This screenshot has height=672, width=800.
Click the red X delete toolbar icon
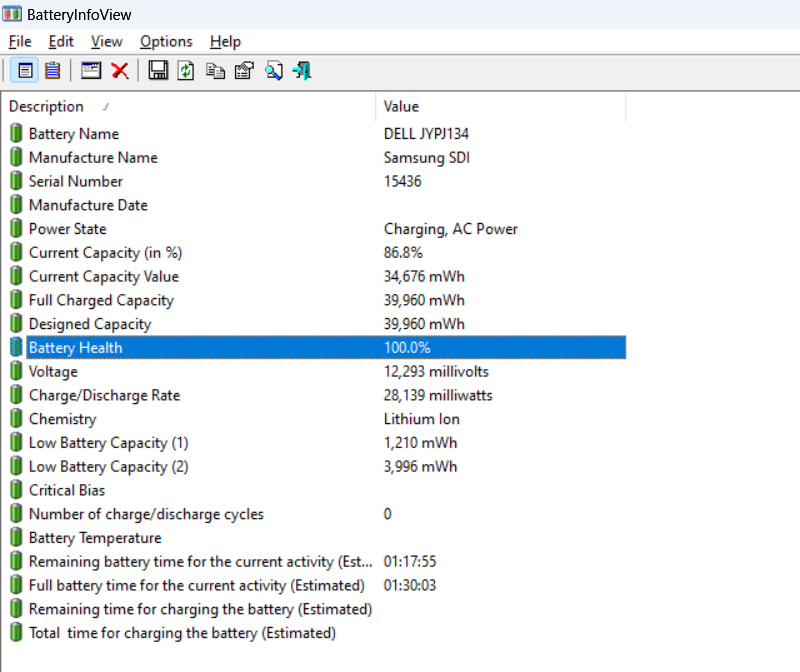[120, 70]
